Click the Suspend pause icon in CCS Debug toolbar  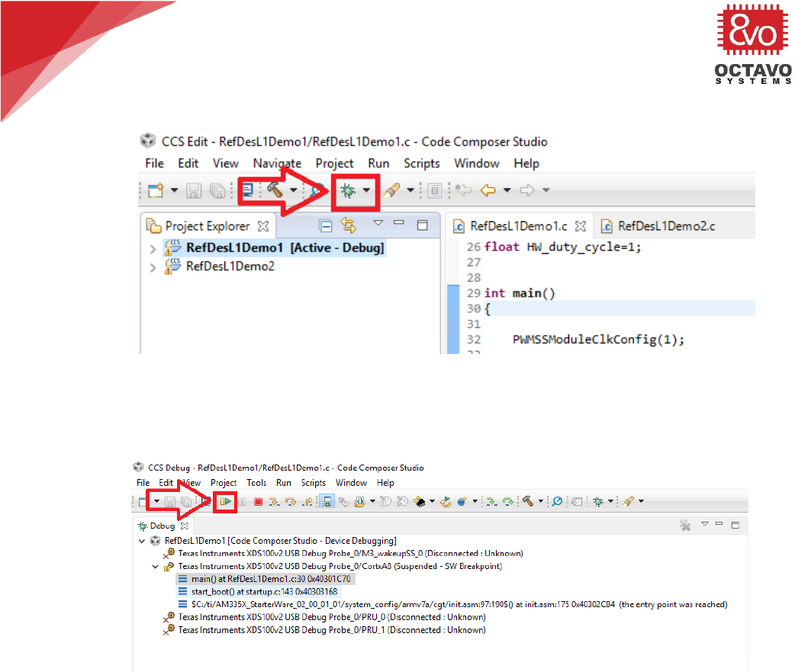click(242, 502)
